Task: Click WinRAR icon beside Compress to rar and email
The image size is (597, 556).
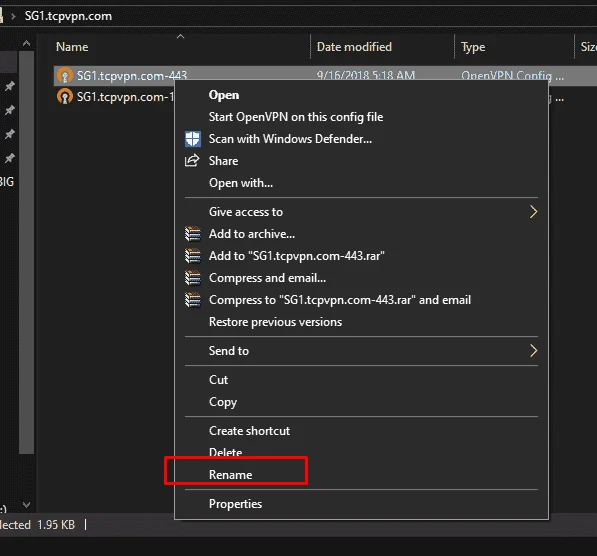Action: point(193,300)
